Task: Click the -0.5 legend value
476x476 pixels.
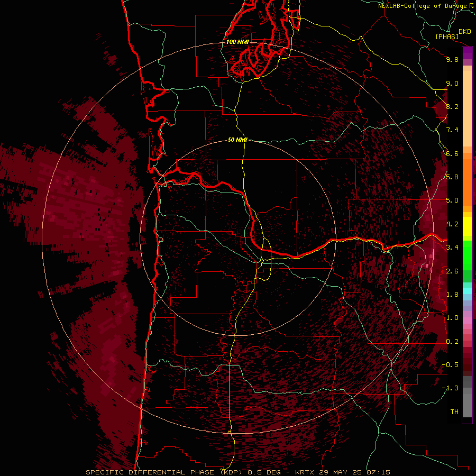Action: point(450,365)
